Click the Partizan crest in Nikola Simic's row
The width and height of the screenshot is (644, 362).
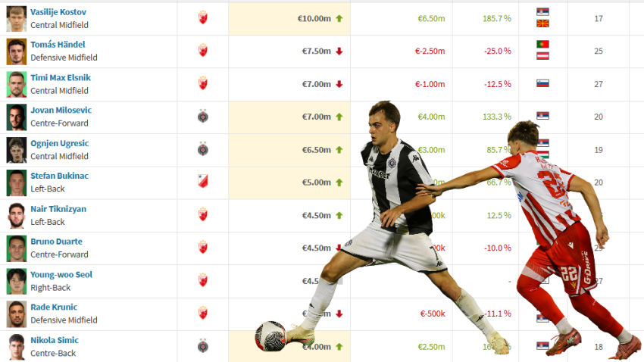203,346
